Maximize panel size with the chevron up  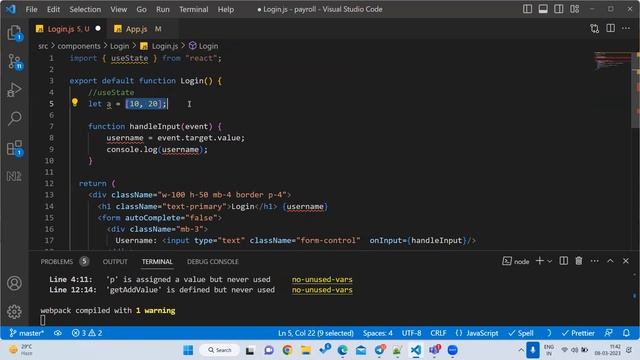tap(610, 261)
